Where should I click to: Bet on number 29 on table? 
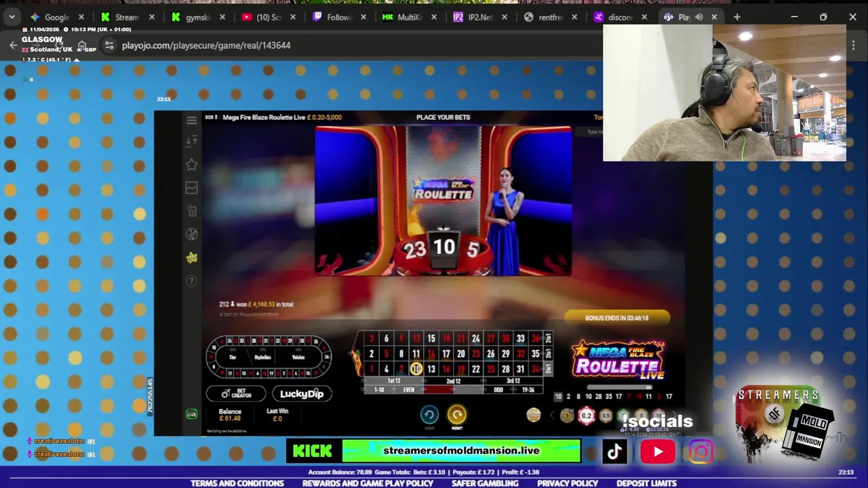[x=505, y=354]
